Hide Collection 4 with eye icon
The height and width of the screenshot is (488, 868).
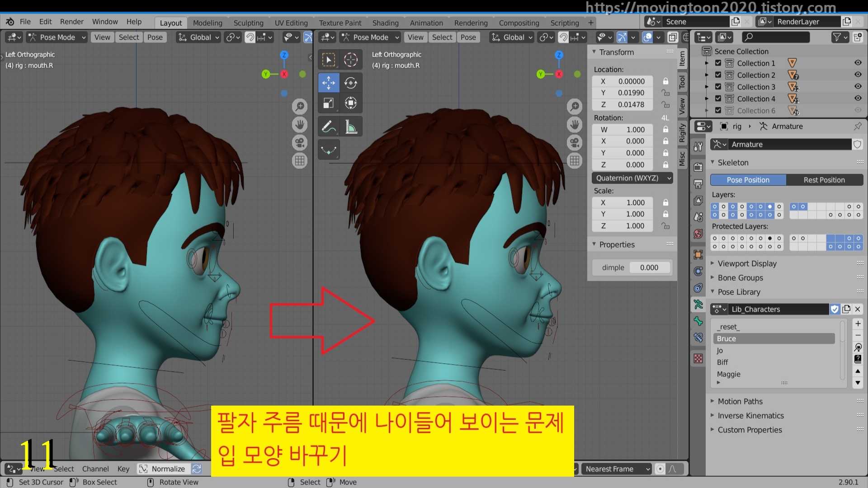click(858, 99)
